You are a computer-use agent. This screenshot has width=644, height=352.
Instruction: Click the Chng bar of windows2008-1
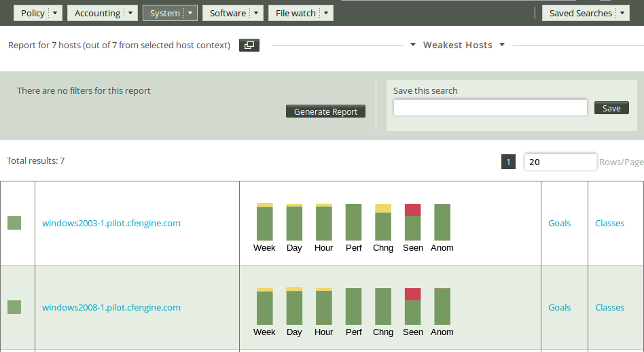pos(383,306)
